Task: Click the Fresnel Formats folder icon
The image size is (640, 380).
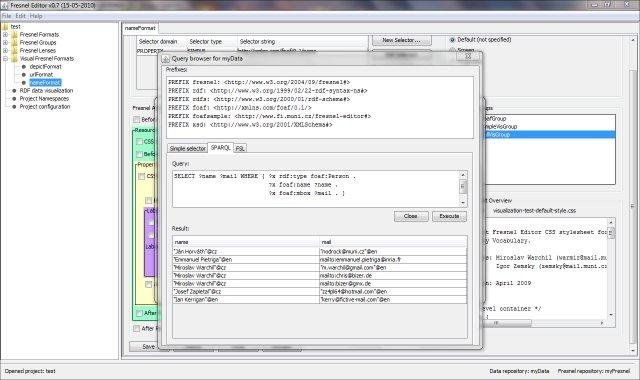Action: coord(15,35)
